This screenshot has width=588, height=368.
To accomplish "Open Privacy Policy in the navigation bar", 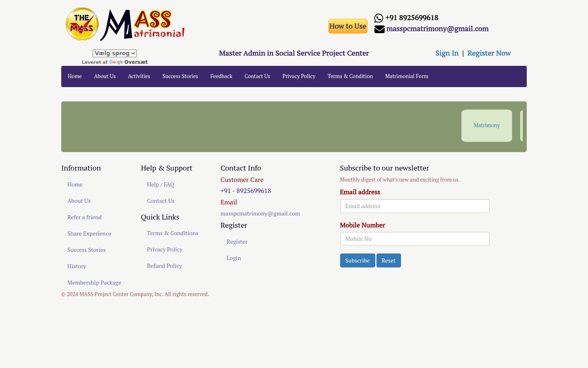I will pos(299,76).
